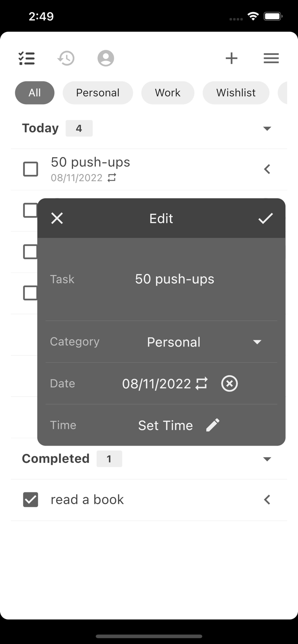
Task: Open the task list view icon
Action: point(27,58)
